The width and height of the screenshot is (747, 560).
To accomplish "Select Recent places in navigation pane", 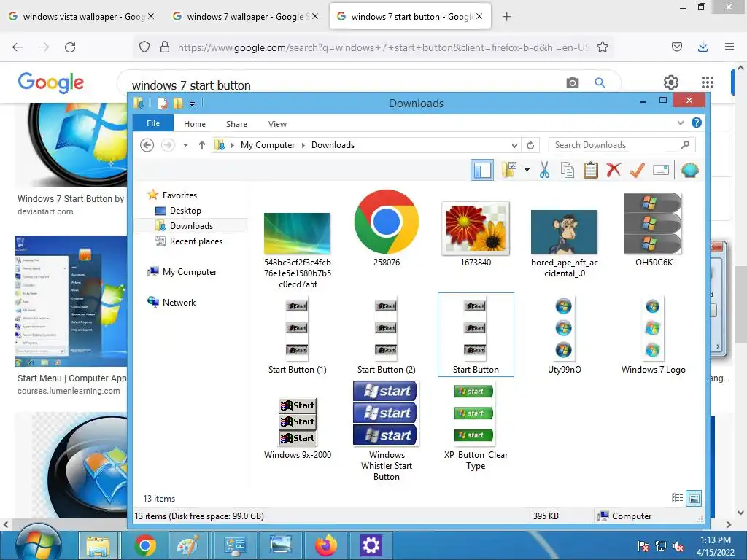I will click(x=196, y=241).
